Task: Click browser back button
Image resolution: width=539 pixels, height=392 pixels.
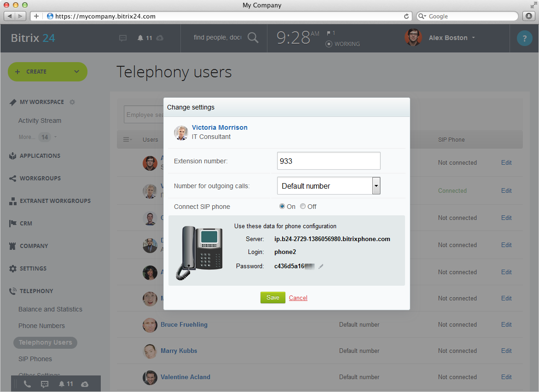Action: [10, 16]
